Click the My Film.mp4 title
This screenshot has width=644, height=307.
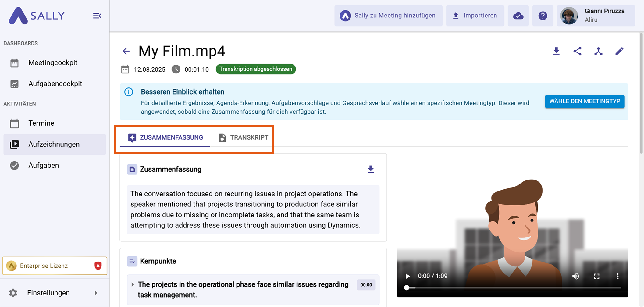pyautogui.click(x=182, y=51)
